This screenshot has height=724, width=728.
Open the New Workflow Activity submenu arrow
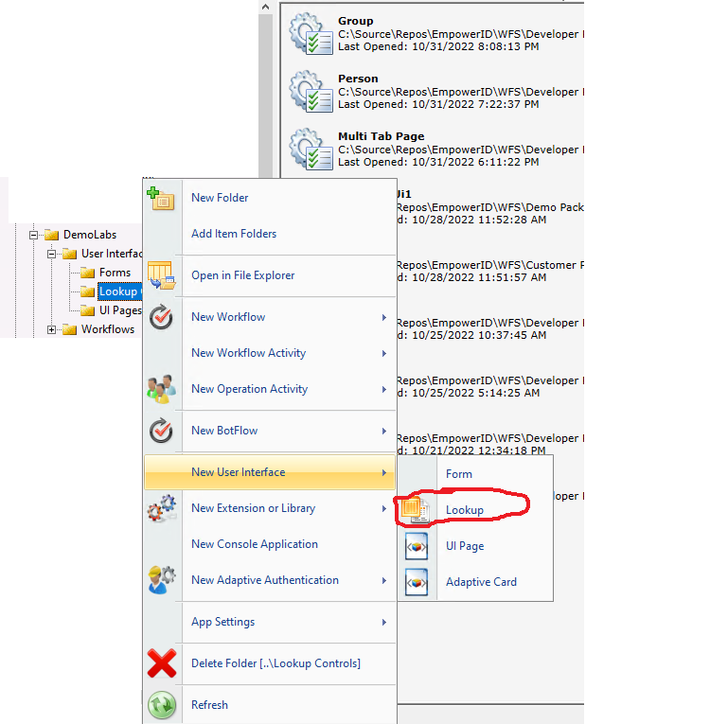[384, 353]
